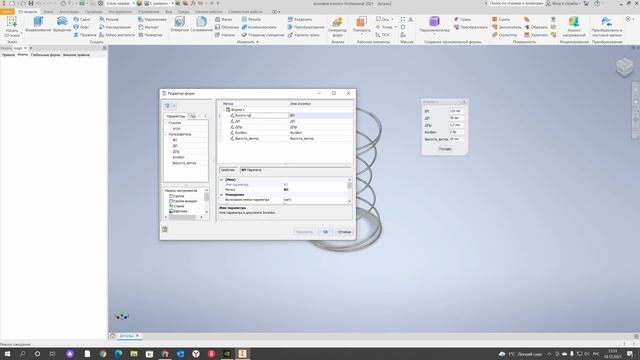Click the help search input field
640x360 pixels.
click(x=516, y=3)
